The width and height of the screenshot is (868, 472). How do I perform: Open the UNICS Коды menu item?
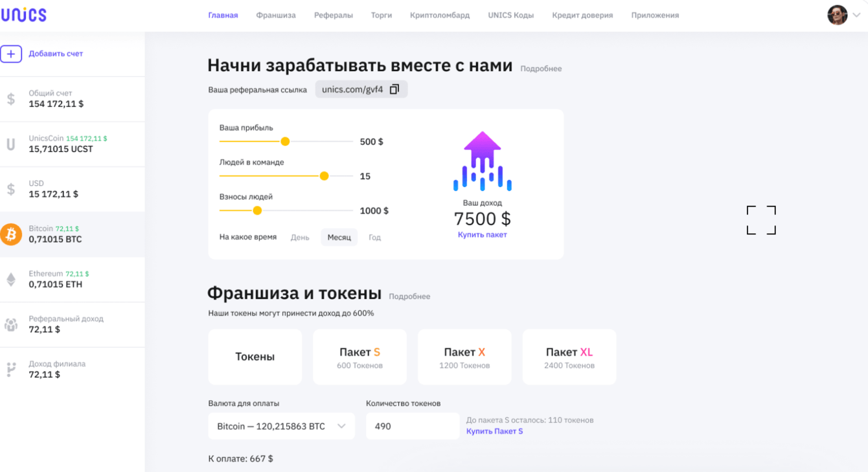tap(511, 15)
